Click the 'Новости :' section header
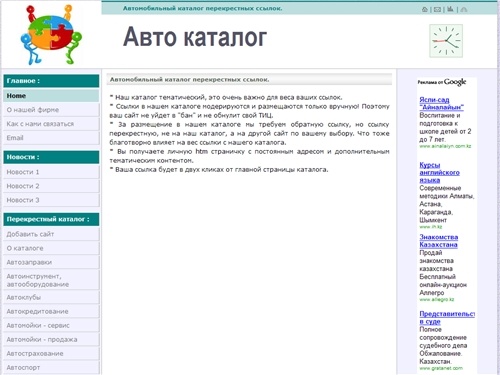Screen dimensions: 500x375 [51, 157]
